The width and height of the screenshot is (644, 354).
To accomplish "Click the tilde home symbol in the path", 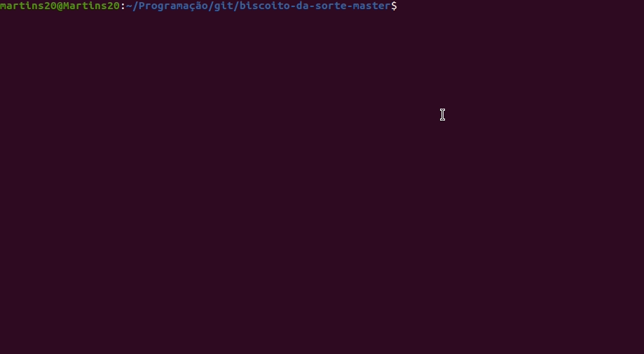I will coord(129,6).
